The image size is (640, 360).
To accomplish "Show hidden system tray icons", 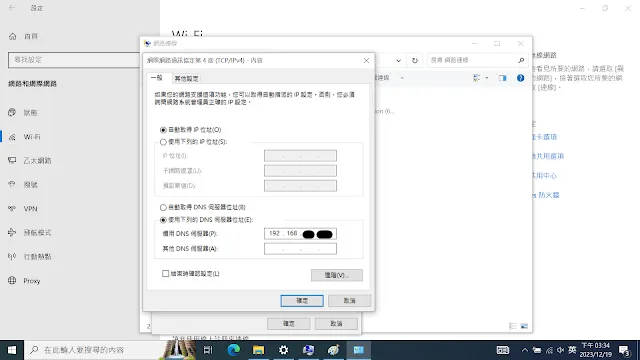I will [525, 350].
